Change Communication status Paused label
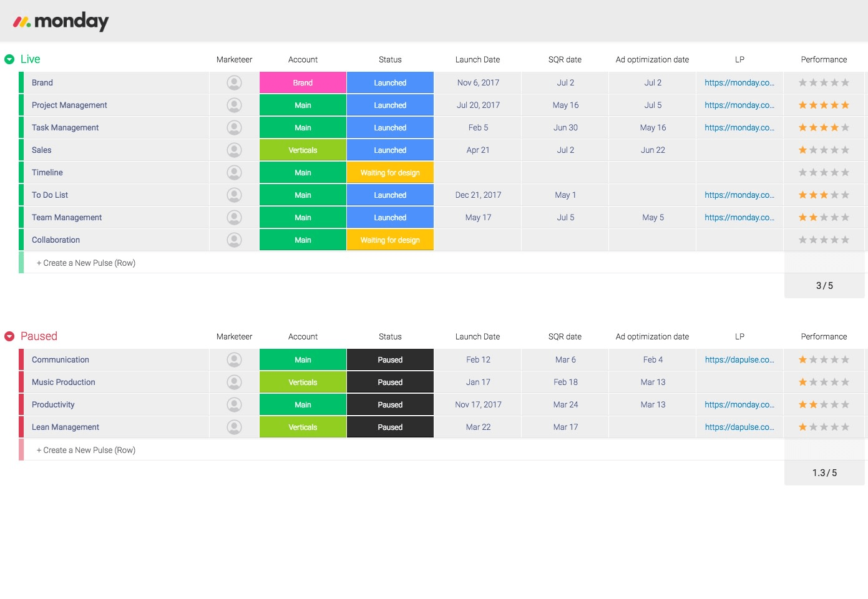The image size is (868, 599). click(x=390, y=359)
